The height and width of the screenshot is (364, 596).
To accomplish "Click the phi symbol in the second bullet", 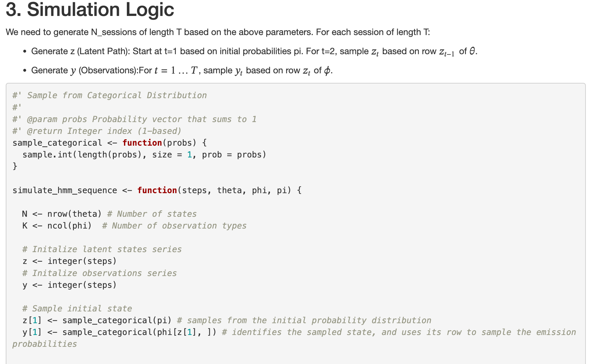I will (327, 70).
